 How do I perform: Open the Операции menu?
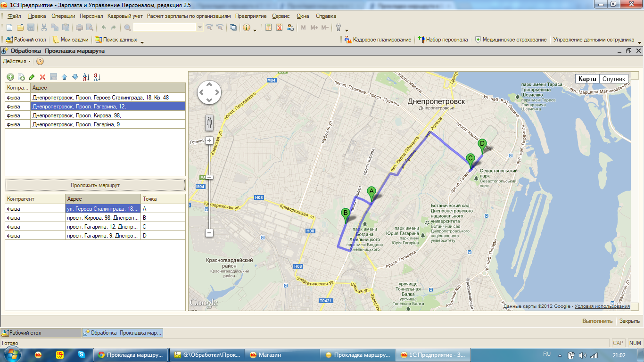click(63, 16)
